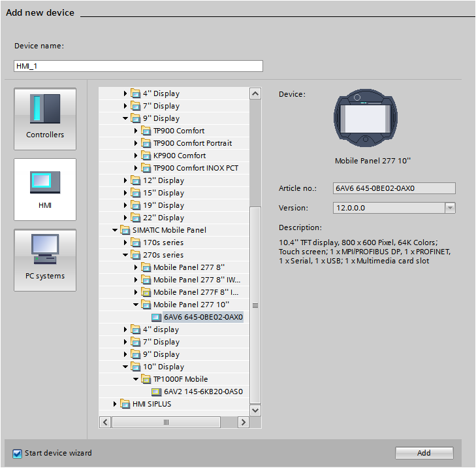The height and width of the screenshot is (468, 476).
Task: Click the SIMATIC Mobile Panel folder icon
Action: [x=125, y=230]
